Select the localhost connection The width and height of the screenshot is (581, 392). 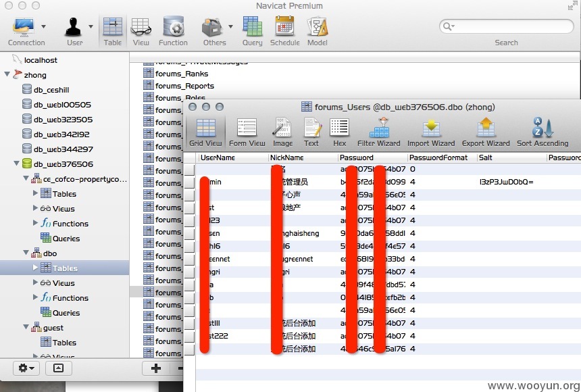[41, 60]
